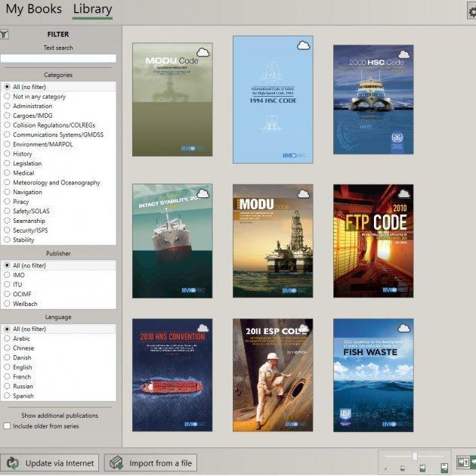Screen dimensions: 476x476
Task: Click the Update via Internet button
Action: click(49, 463)
